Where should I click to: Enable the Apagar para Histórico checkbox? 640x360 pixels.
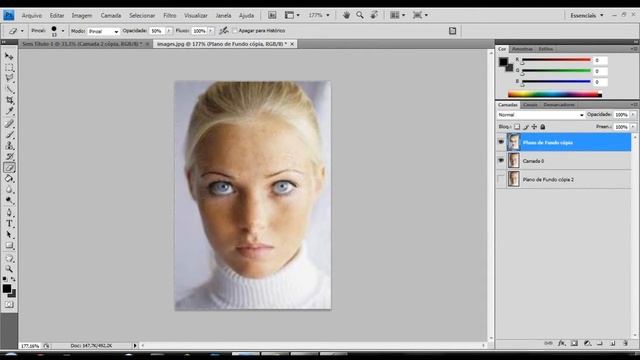(x=235, y=31)
